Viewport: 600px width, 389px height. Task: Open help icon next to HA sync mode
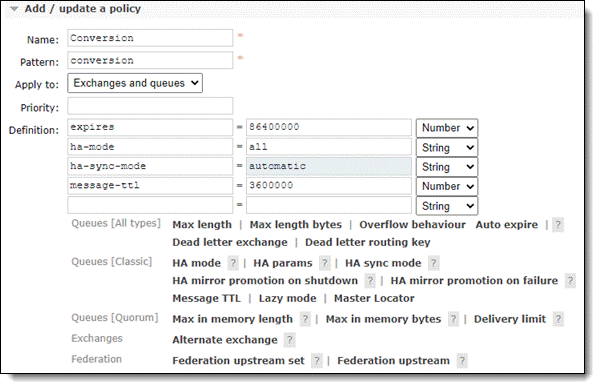point(433,263)
